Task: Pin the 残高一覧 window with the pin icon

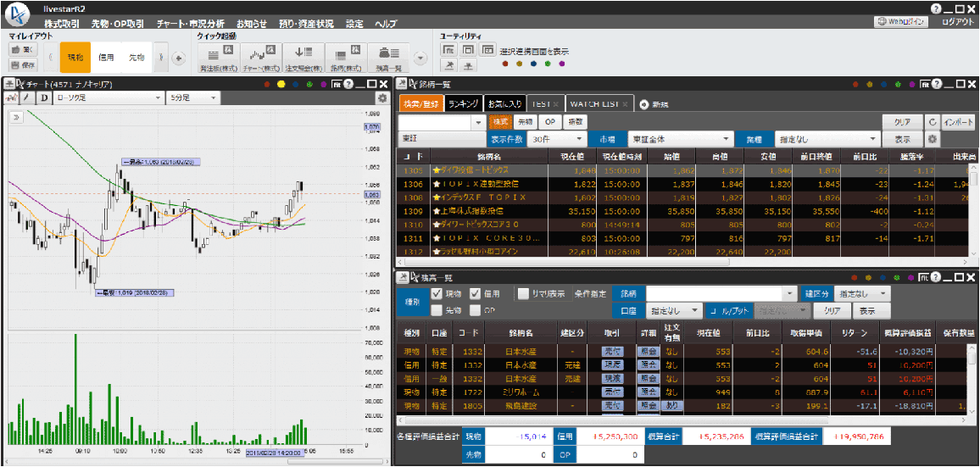Action: coord(403,276)
